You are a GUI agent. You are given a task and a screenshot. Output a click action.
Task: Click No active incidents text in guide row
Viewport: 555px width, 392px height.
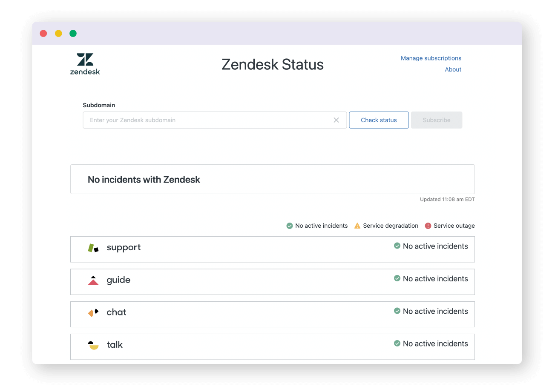tap(435, 279)
